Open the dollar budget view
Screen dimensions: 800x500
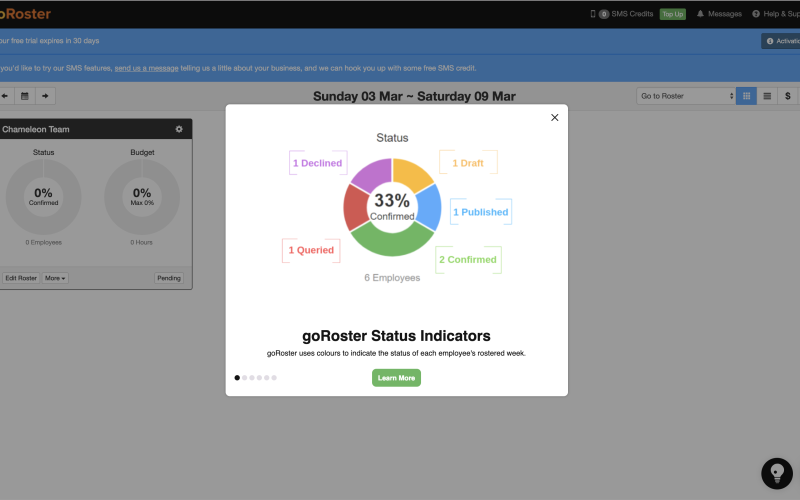pos(788,96)
